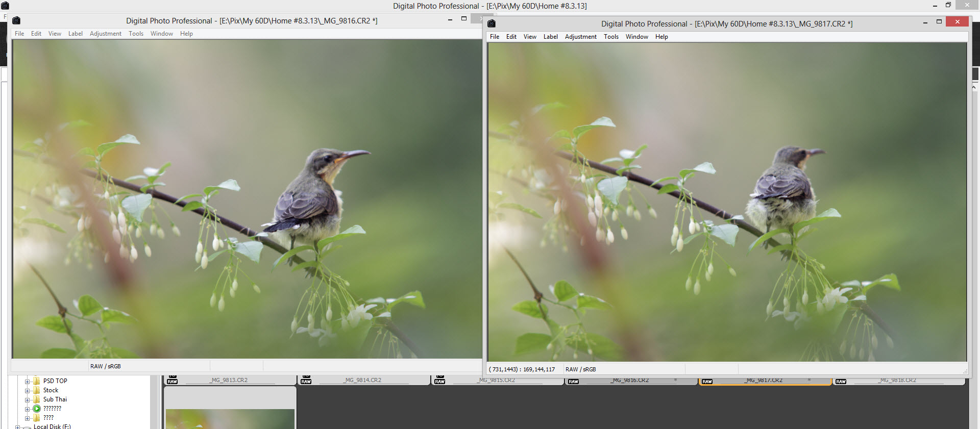The width and height of the screenshot is (980, 429).
Task: Click RAW badge on _MG_9816.CR2 thumbnail
Action: tap(574, 382)
